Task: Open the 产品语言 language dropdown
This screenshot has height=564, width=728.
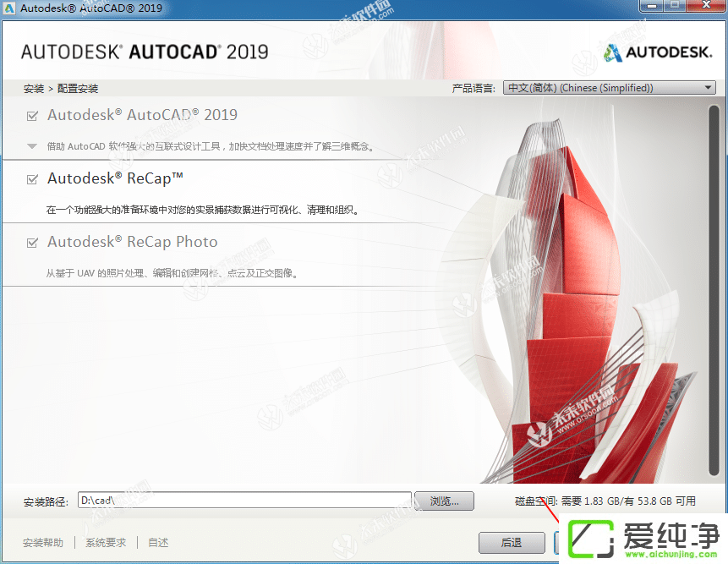Action: (x=709, y=87)
